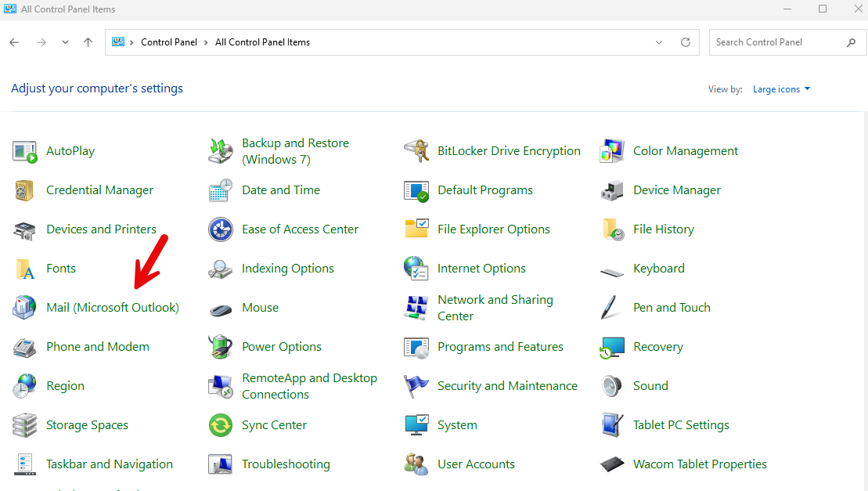Open the Ease of Access Center icon
This screenshot has width=868, height=491.
[220, 229]
